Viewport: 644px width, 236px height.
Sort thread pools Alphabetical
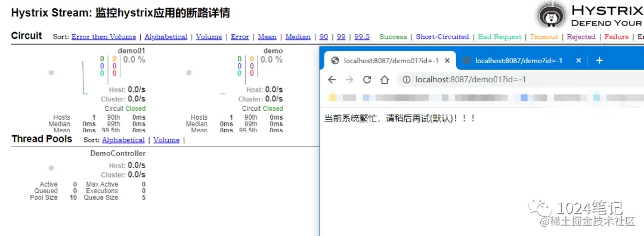[x=123, y=140]
